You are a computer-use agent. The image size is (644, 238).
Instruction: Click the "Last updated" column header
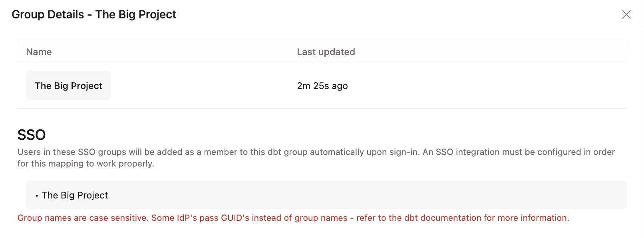tap(326, 52)
